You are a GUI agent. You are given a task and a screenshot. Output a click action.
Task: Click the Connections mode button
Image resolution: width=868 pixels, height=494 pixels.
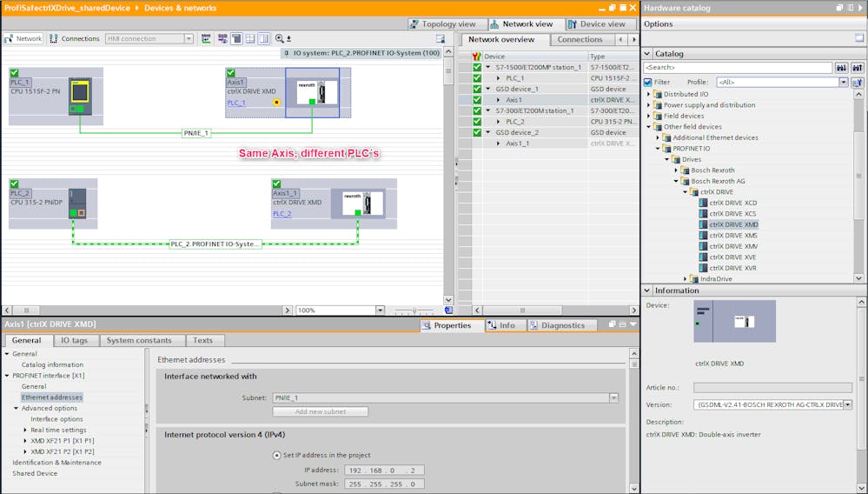[74, 39]
